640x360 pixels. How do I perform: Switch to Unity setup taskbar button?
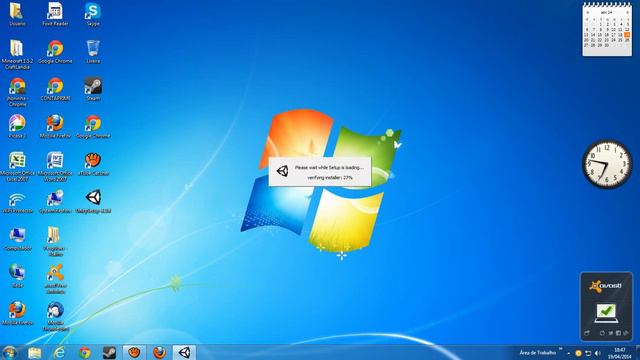[x=184, y=353]
